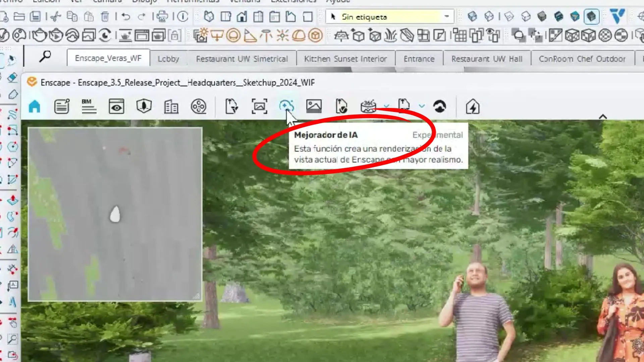644x362 pixels.
Task: Click the SketchUp undo arrow
Action: point(126,16)
